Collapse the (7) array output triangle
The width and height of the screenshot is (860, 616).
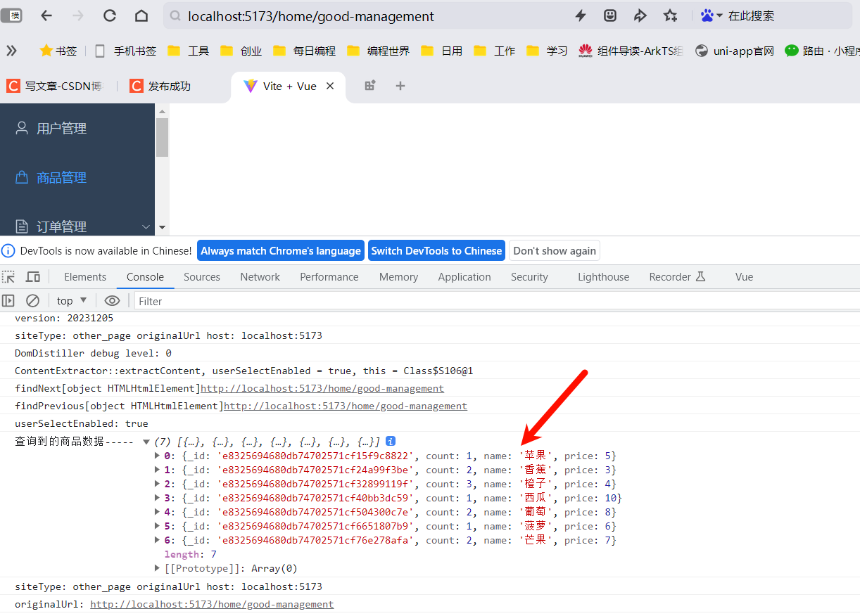(x=146, y=442)
